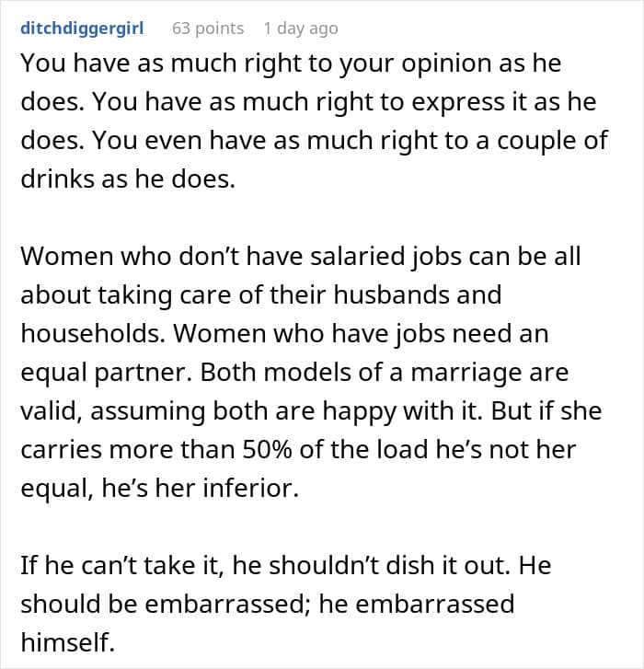Click the line 'should be embarrassed; he embarrassed'
This screenshot has height=669, width=644.
[267, 605]
